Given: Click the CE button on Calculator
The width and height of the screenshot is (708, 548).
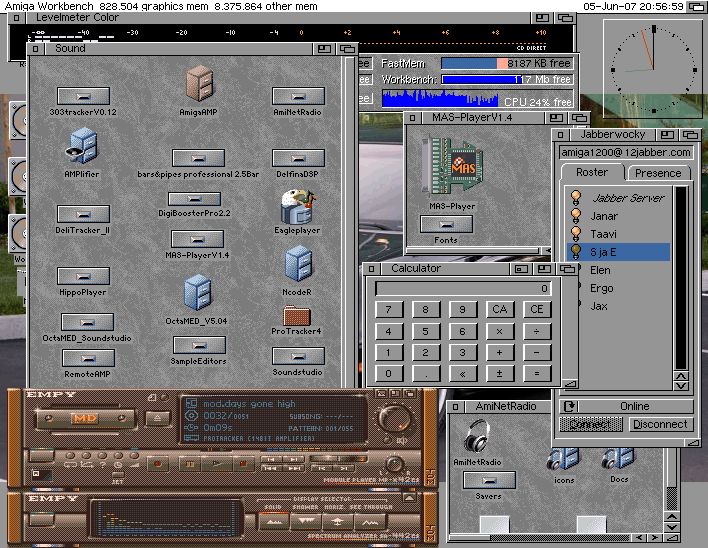Looking at the screenshot, I should pos(536,309).
